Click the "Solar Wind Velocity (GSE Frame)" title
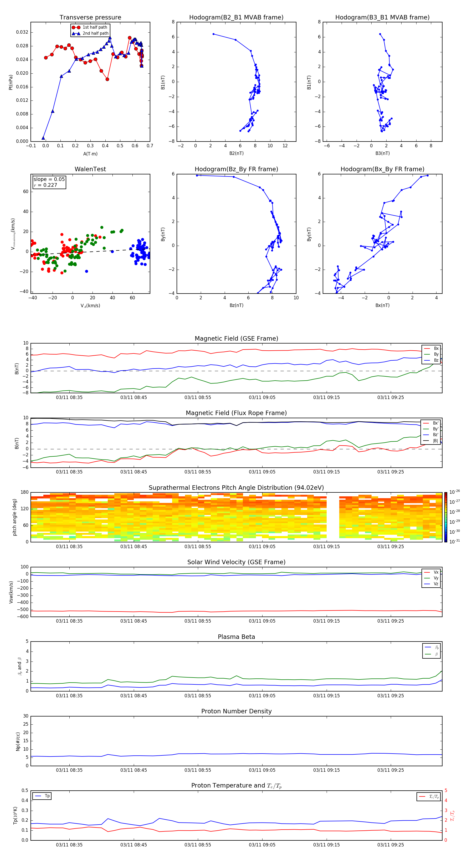The image size is (473, 868). pyautogui.click(x=236, y=562)
